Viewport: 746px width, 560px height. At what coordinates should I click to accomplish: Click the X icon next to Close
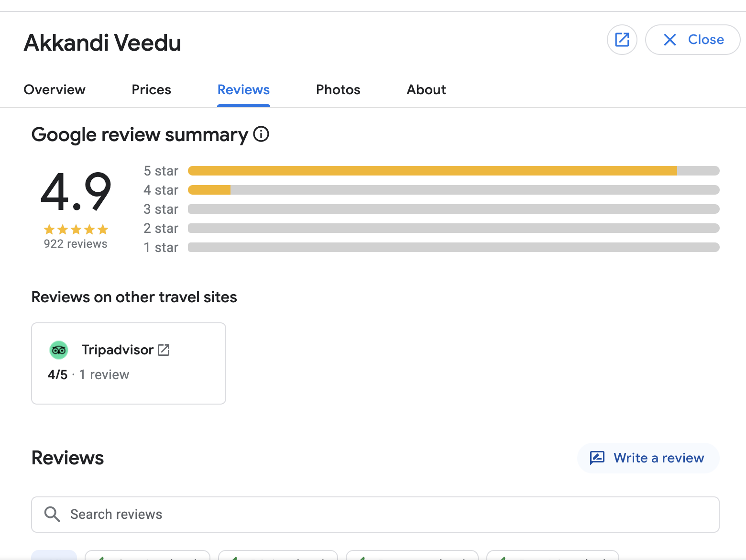670,40
